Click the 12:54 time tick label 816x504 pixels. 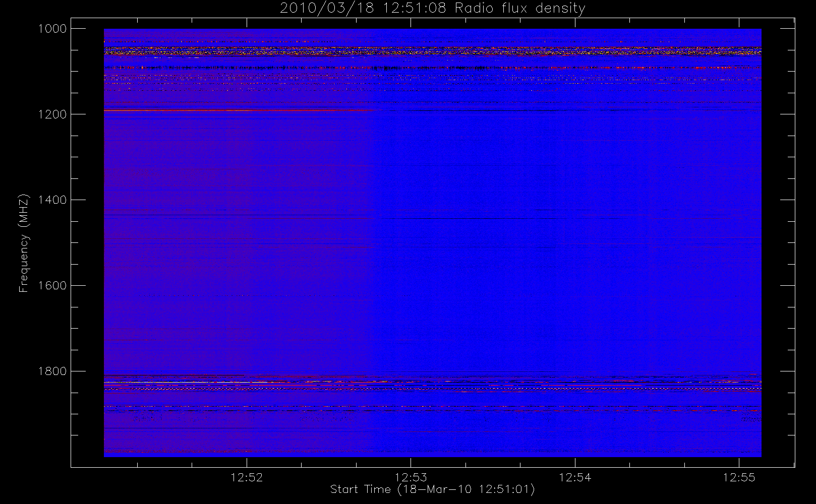click(x=575, y=477)
